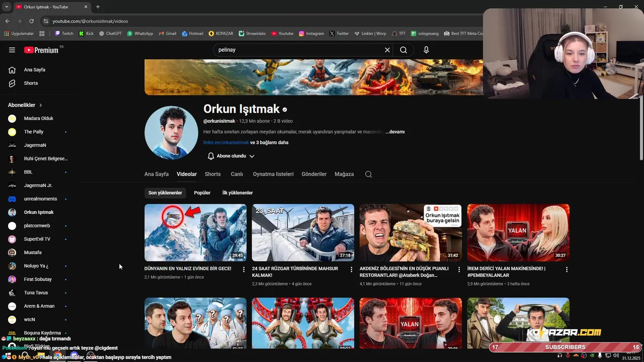644x362 pixels.
Task: Open the Mağaza tab
Action: point(344,174)
